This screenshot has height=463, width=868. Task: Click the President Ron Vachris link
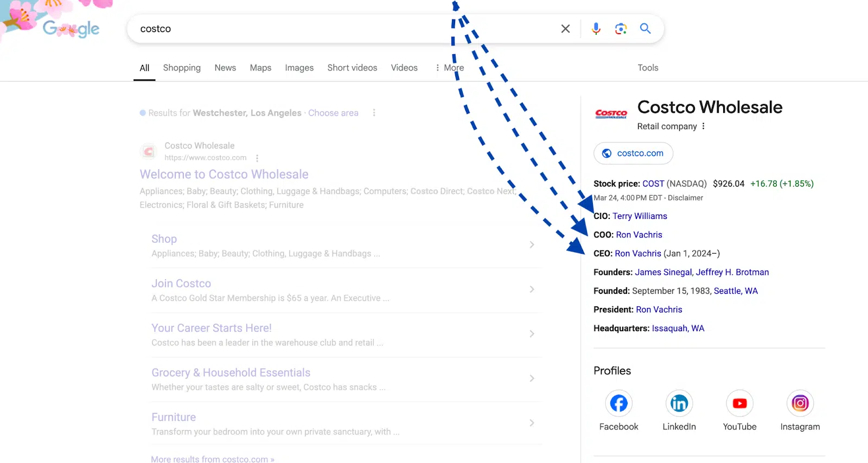(x=659, y=310)
